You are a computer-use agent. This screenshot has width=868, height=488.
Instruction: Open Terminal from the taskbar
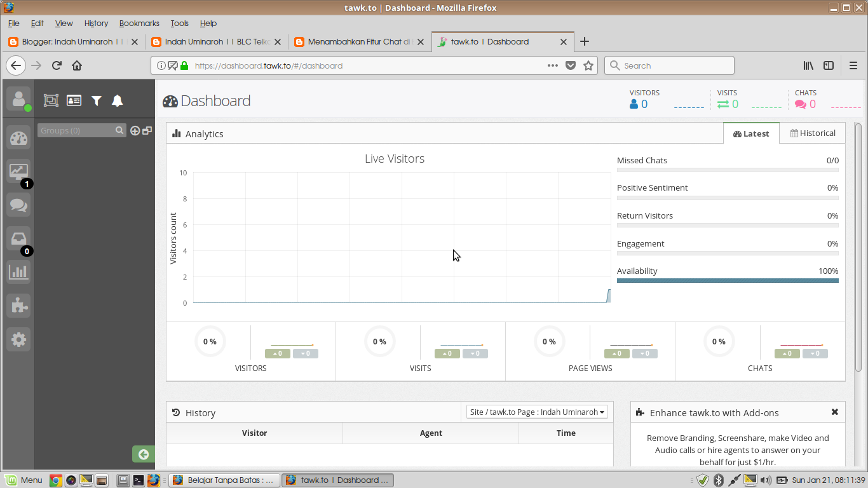pyautogui.click(x=139, y=480)
